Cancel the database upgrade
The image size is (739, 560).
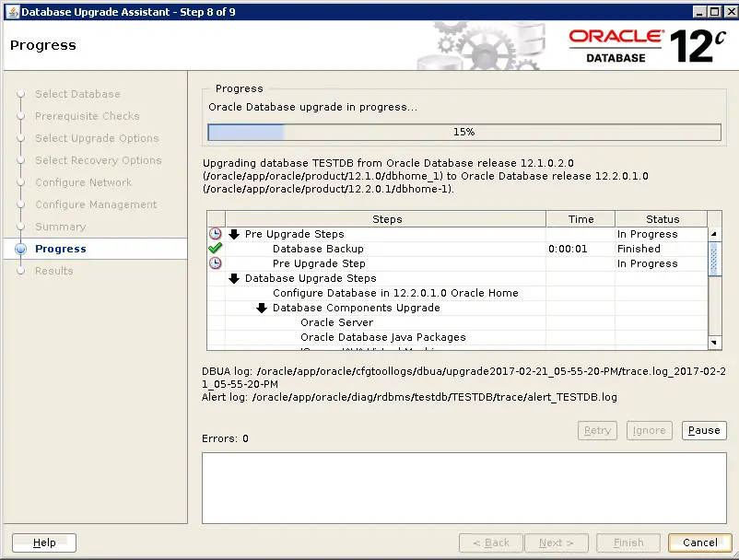click(x=700, y=542)
